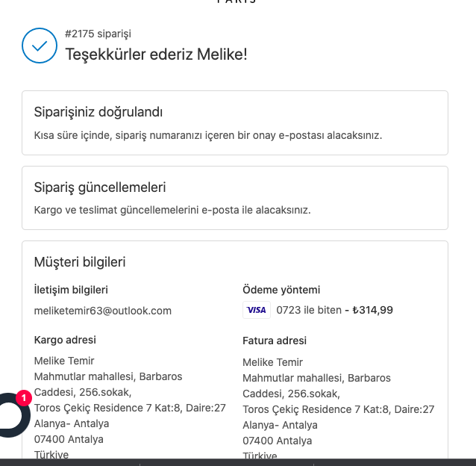Click the Visa card logo
Screen dimensions: 476x466
(256, 310)
